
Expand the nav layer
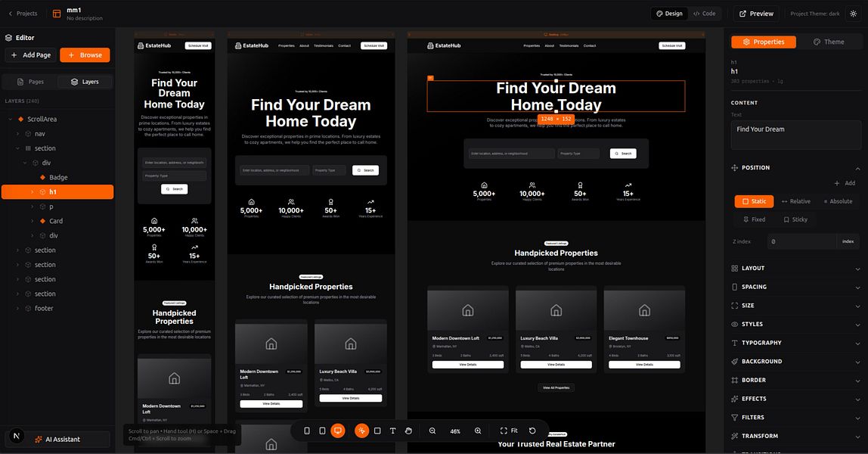pyautogui.click(x=17, y=134)
